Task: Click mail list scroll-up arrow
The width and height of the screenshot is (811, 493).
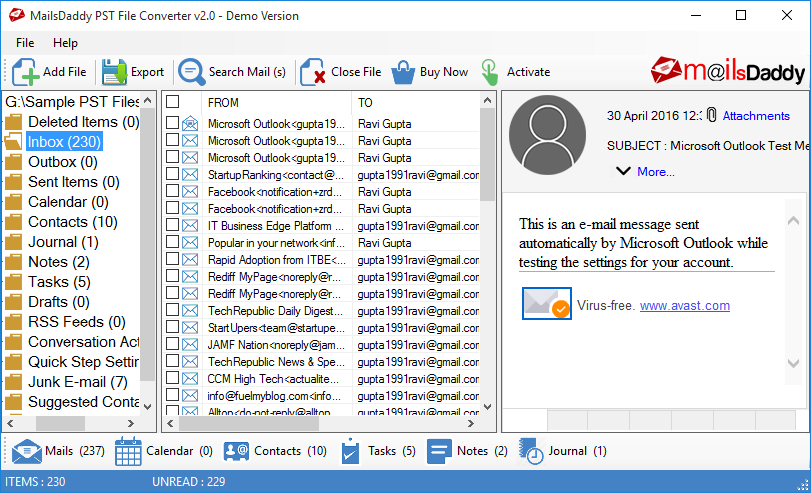Action: tap(487, 100)
